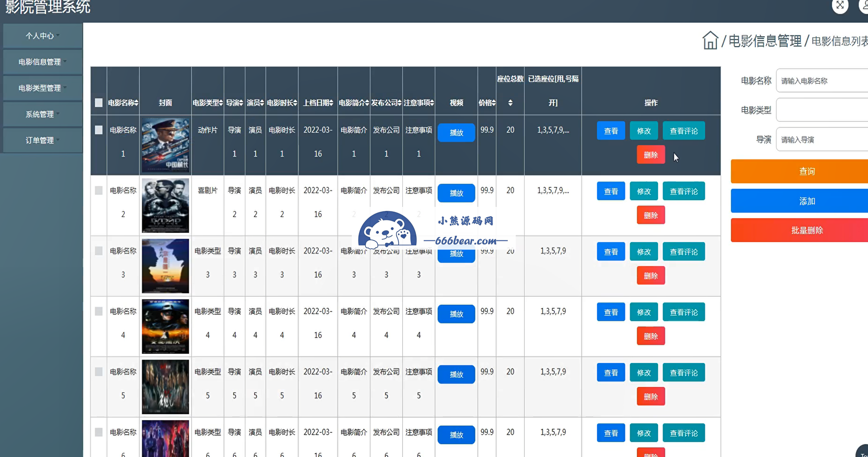Click 删除 for 电影名称2 row
The image size is (868, 457).
point(651,215)
